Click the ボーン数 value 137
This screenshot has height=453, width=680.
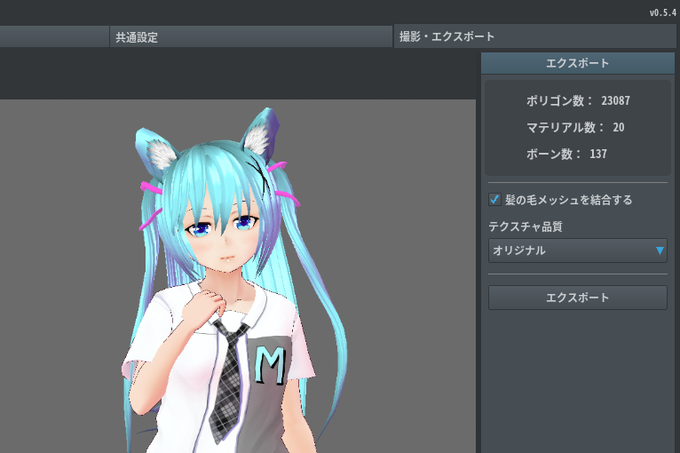(x=598, y=154)
